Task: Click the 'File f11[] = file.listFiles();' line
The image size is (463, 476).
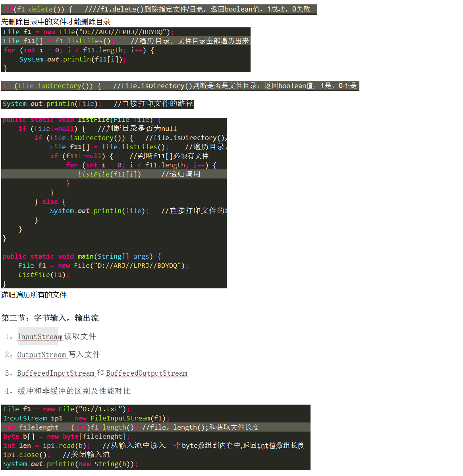Action: [x=110, y=147]
